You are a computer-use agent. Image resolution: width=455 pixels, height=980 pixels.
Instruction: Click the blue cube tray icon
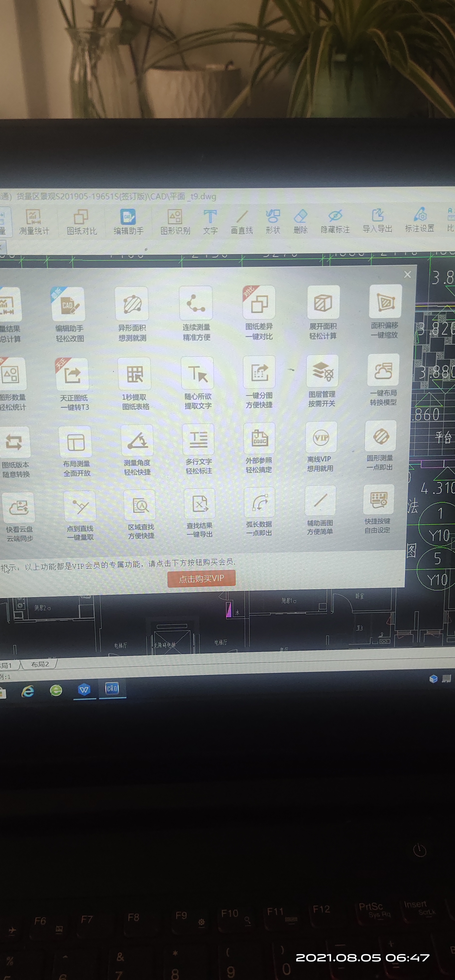pos(433,679)
